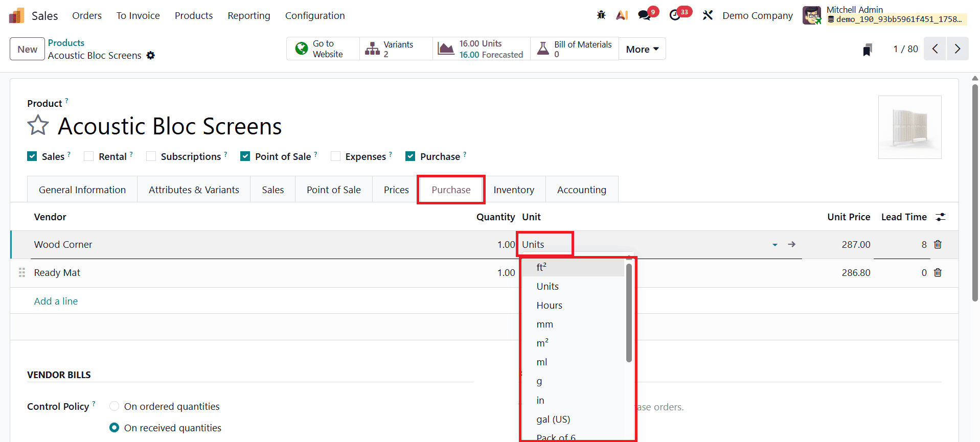Enable the Subscriptions checkbox
The height and width of the screenshot is (442, 980).
151,156
